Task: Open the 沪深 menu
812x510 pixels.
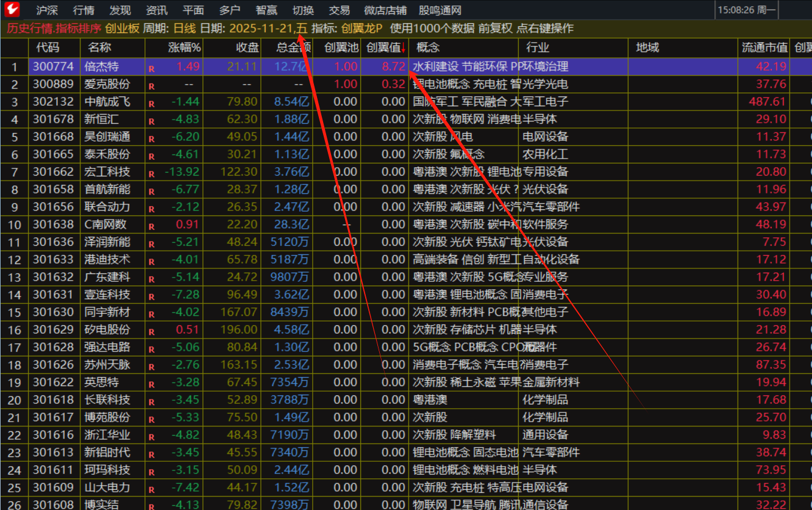Action: tap(47, 10)
